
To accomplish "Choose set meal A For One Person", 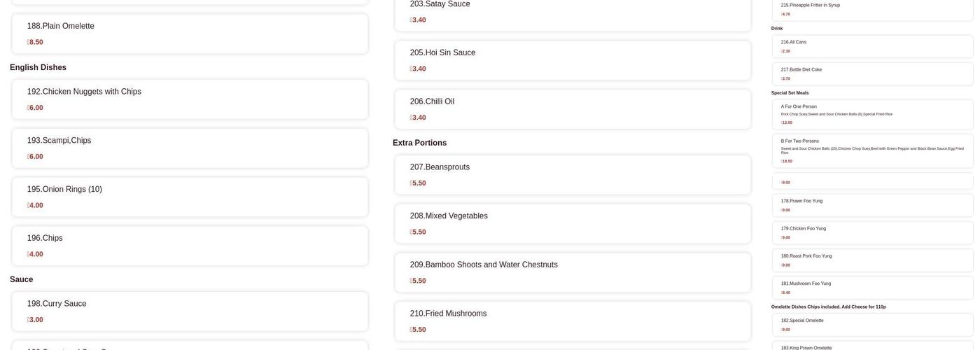I will click(x=873, y=114).
